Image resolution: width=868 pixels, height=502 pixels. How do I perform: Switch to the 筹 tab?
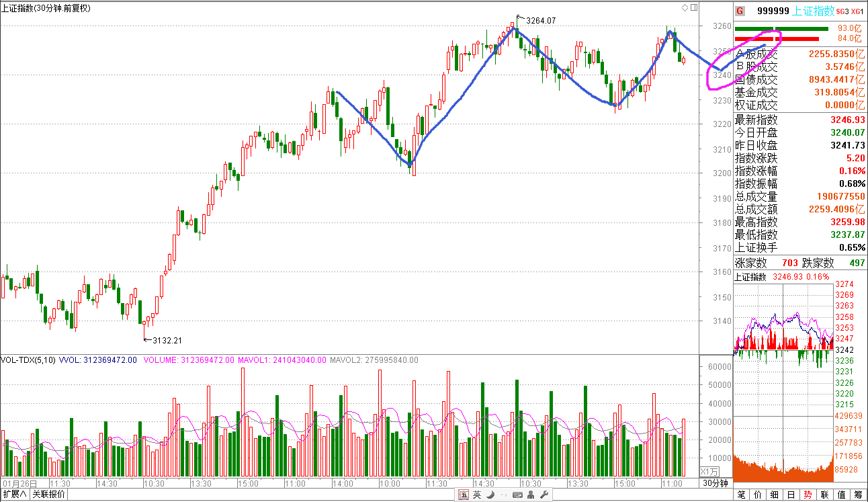pyautogui.click(x=858, y=495)
